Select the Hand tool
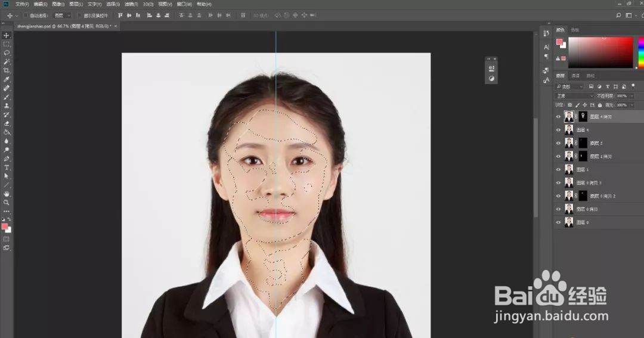 pos(6,194)
